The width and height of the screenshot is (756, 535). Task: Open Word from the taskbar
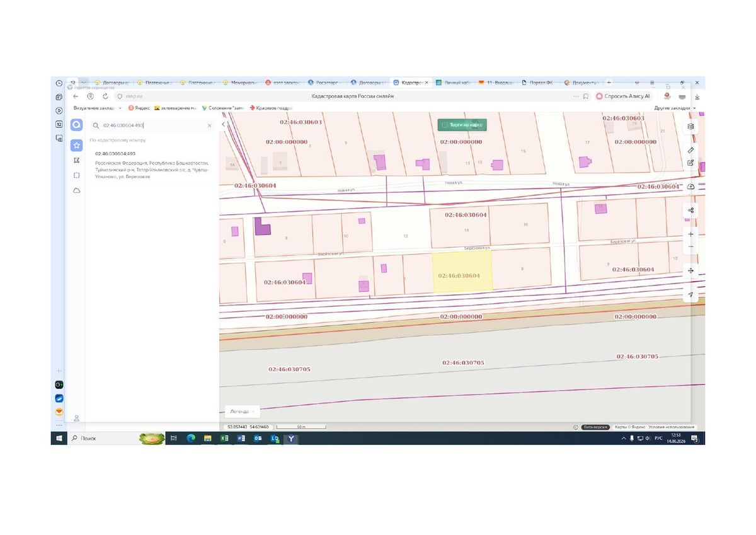[x=241, y=438]
